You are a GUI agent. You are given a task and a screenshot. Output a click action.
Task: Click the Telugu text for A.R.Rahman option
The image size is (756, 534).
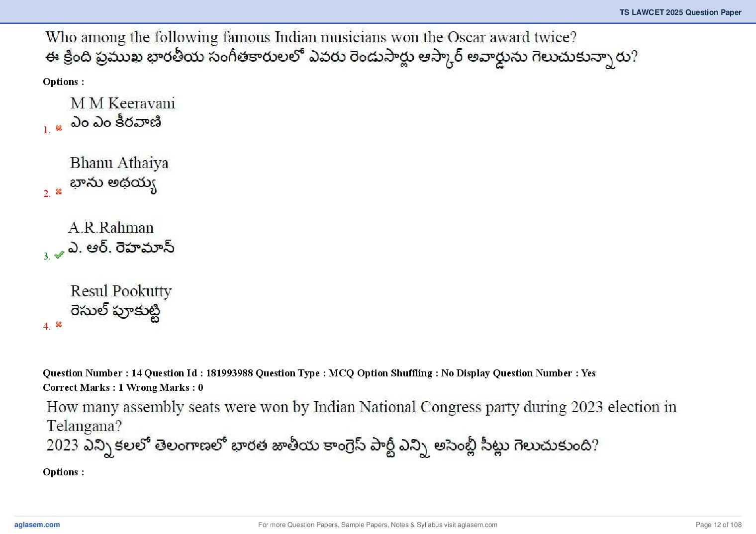[x=121, y=247]
